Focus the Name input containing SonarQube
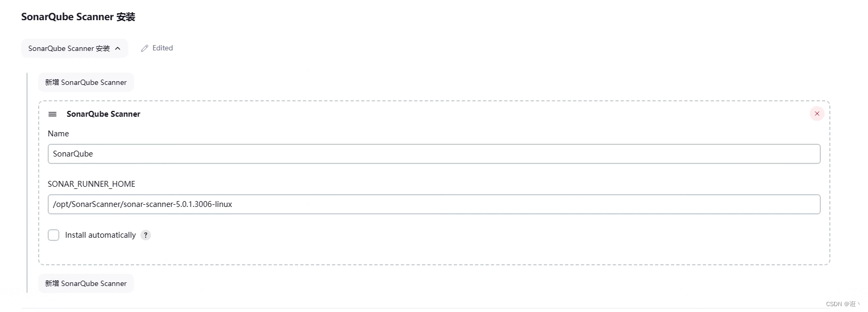Screen dimensions: 868x312 (435, 154)
